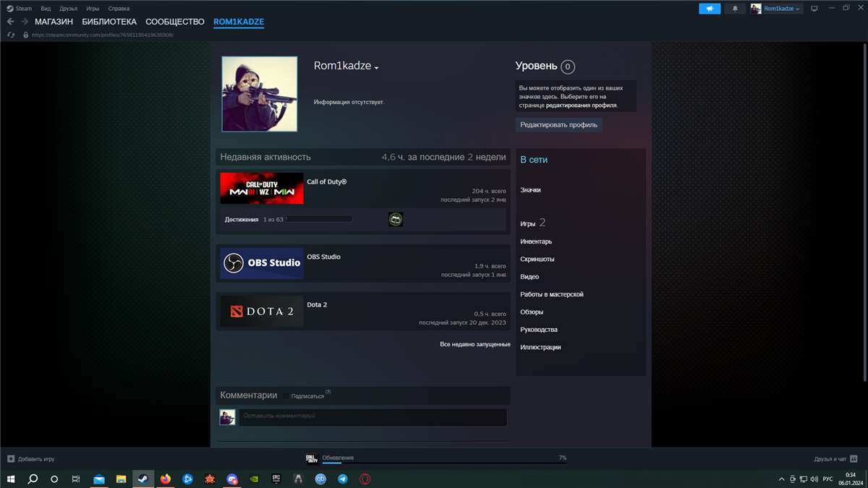The width and height of the screenshot is (868, 488).
Task: Open the Друзья menu
Action: tap(69, 9)
